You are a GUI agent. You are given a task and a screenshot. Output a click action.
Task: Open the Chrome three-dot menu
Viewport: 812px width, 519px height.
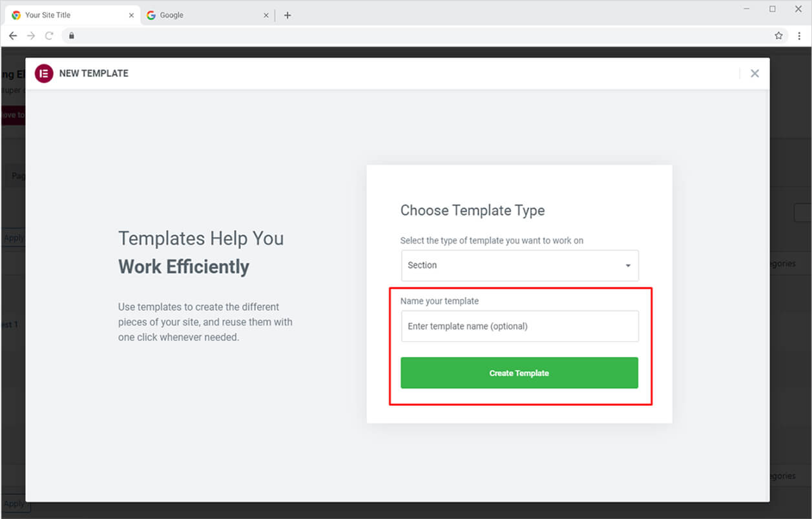pos(799,36)
